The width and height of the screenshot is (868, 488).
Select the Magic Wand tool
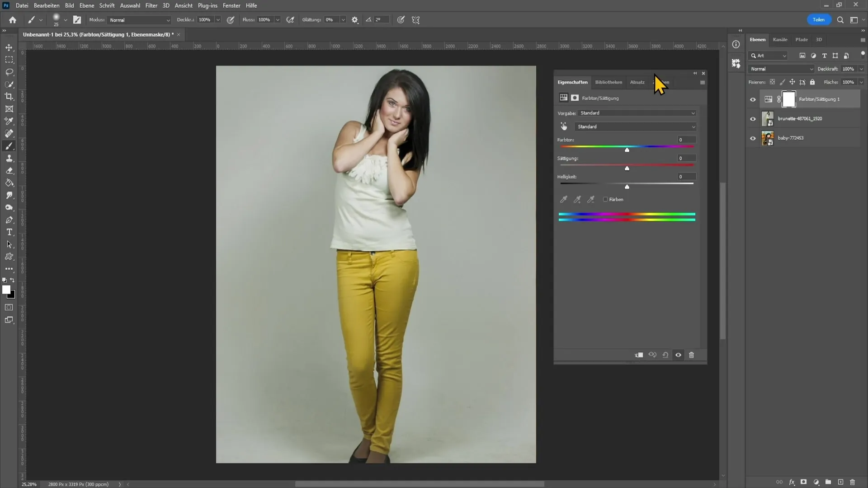coord(9,84)
